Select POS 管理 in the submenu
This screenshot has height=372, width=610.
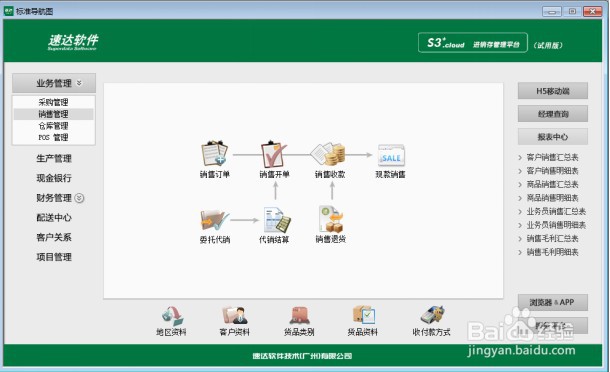point(53,137)
